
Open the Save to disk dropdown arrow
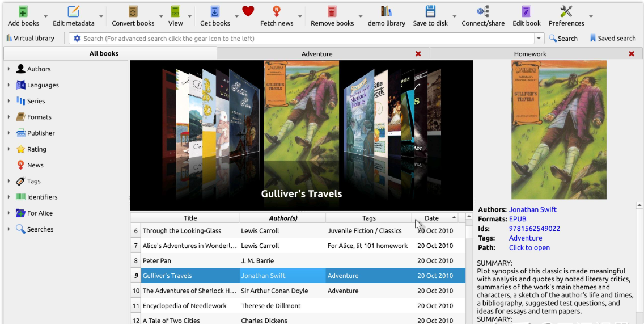(454, 16)
